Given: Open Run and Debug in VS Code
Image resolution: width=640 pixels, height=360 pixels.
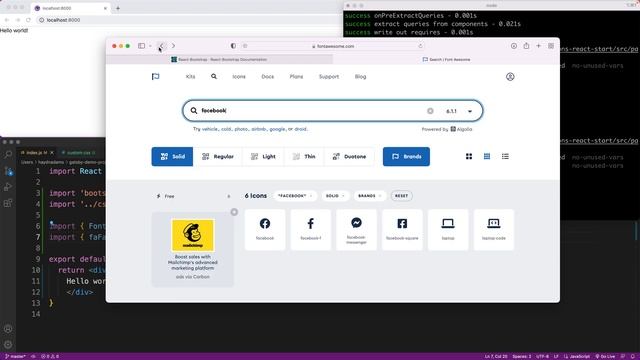Looking at the screenshot, I should (x=8, y=187).
